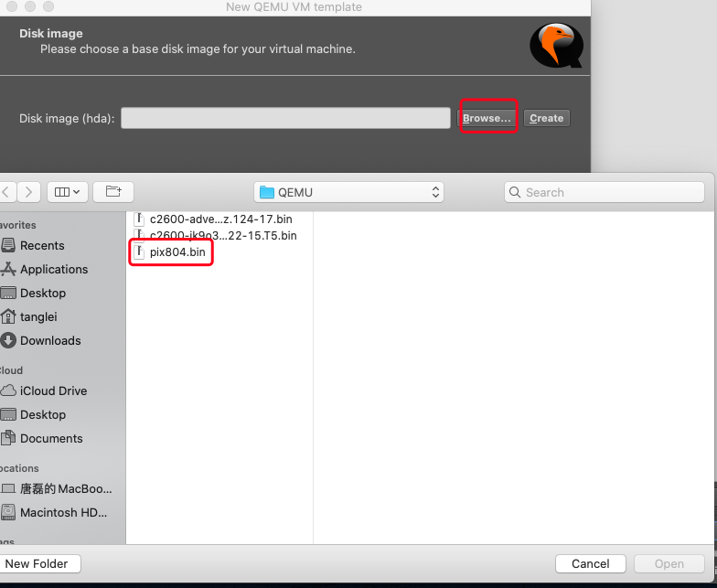Click the Recents clock icon
Screen dimensions: 717x588
pyautogui.click(x=8, y=245)
